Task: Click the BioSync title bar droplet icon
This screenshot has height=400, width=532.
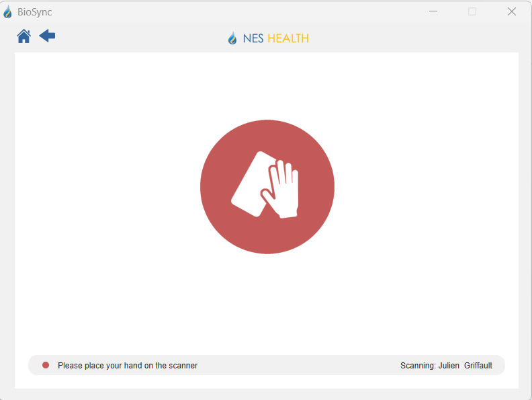Action: pyautogui.click(x=7, y=12)
